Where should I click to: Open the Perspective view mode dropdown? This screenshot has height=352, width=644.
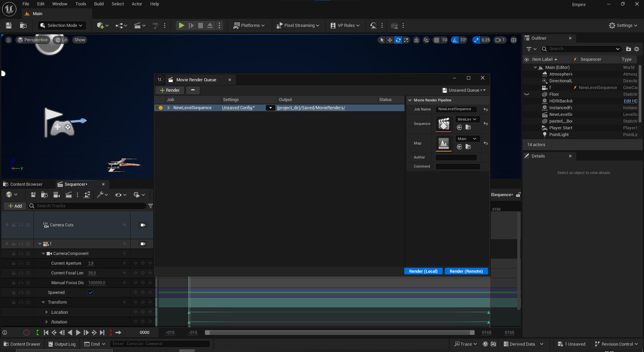[x=33, y=40]
